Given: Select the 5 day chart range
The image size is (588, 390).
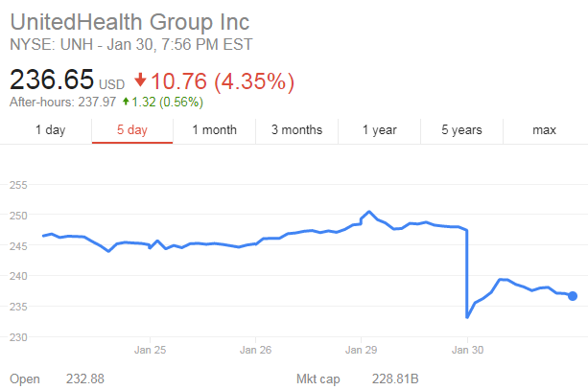Looking at the screenshot, I should (131, 130).
